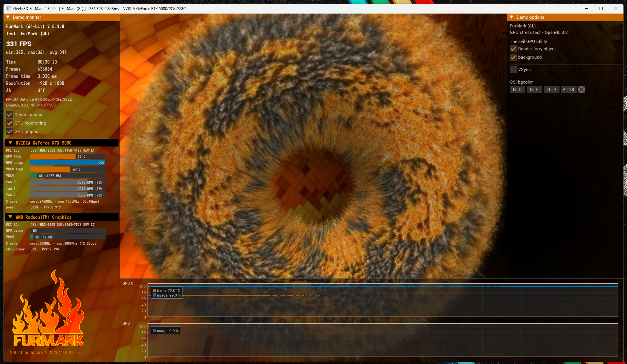627x364 pixels.
Task: Click the A:128 alpha field
Action: 568,89
